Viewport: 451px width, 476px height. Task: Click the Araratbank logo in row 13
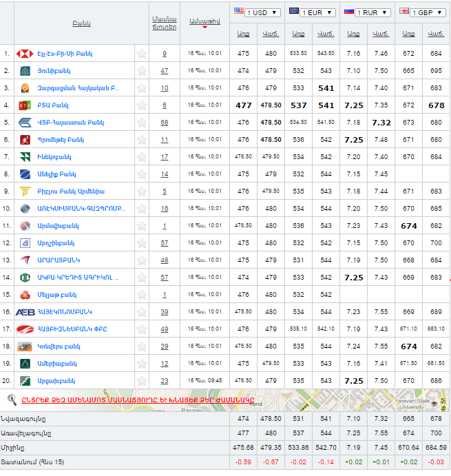click(25, 260)
